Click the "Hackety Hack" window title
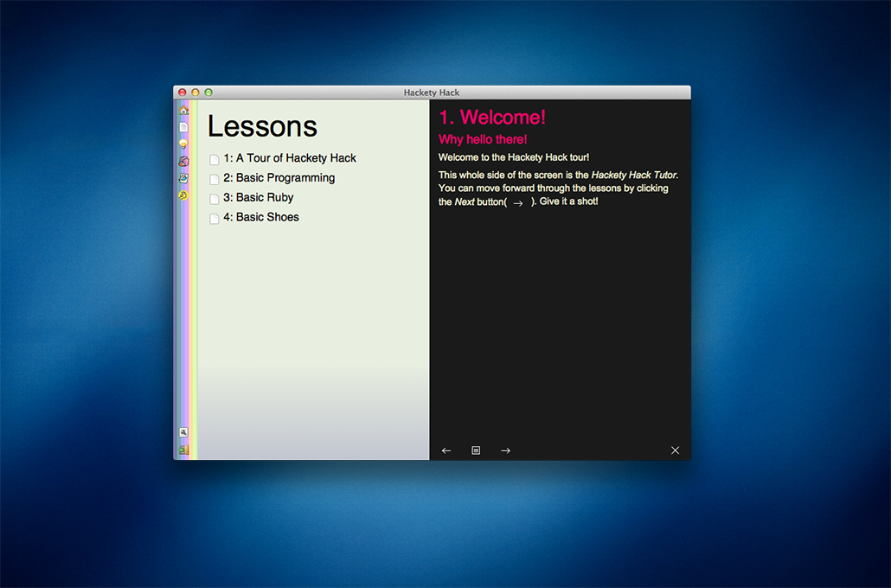 (x=432, y=93)
